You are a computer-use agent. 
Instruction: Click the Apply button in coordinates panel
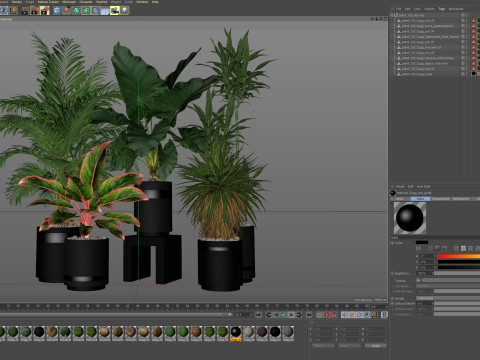(x=376, y=345)
